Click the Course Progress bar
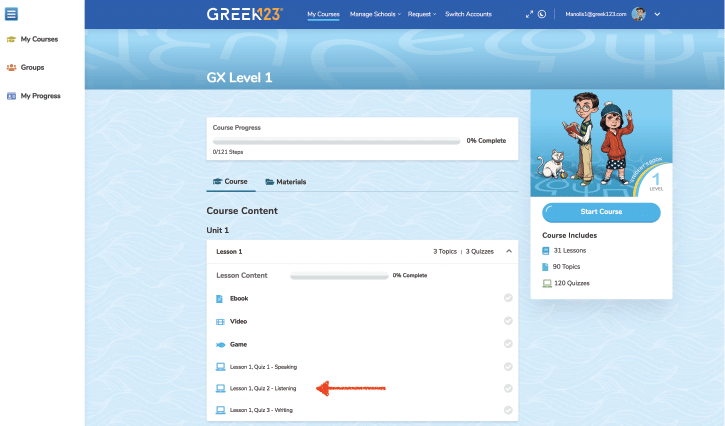 coord(337,141)
